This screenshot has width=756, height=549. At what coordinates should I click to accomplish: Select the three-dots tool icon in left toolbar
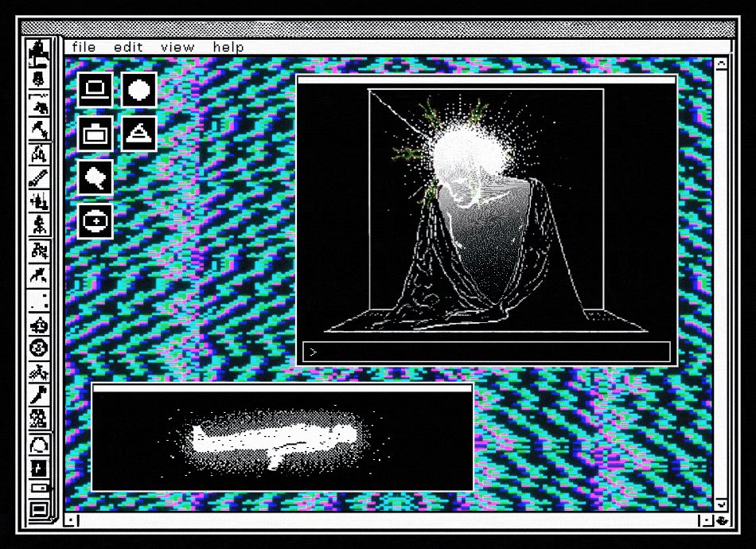(38, 300)
